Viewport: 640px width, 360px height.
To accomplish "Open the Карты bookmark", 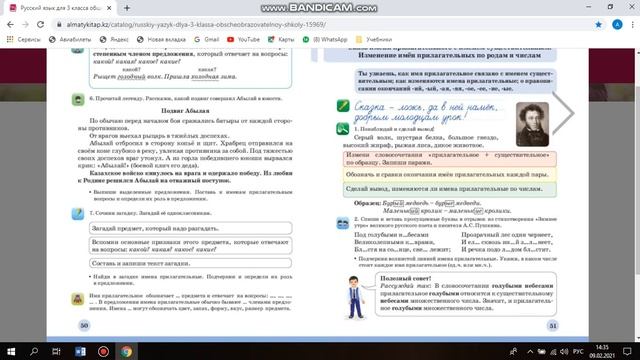I will 281,39.
